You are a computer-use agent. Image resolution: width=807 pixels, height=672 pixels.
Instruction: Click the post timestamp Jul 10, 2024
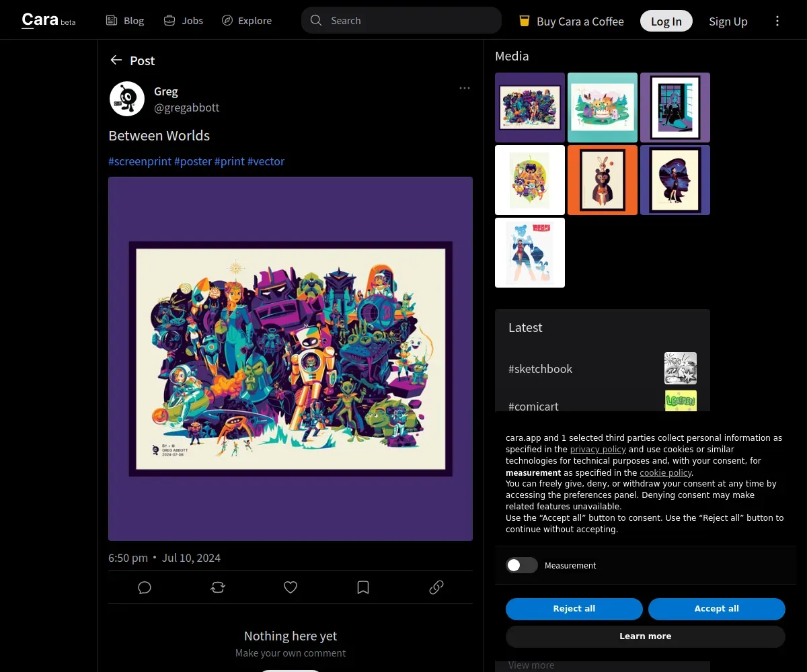pyautogui.click(x=191, y=558)
